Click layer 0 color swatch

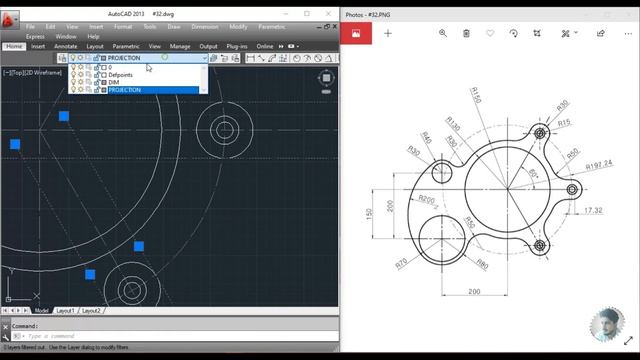pos(104,68)
